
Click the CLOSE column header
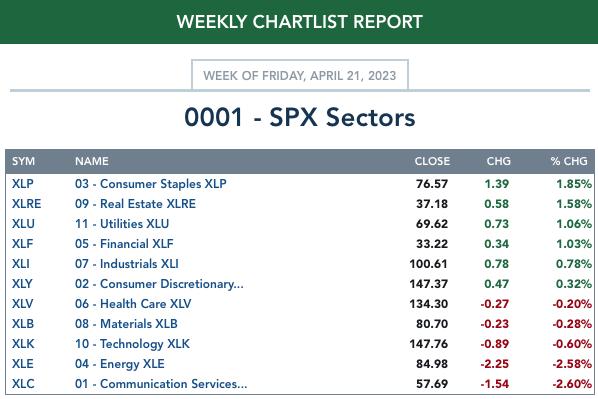pyautogui.click(x=432, y=161)
